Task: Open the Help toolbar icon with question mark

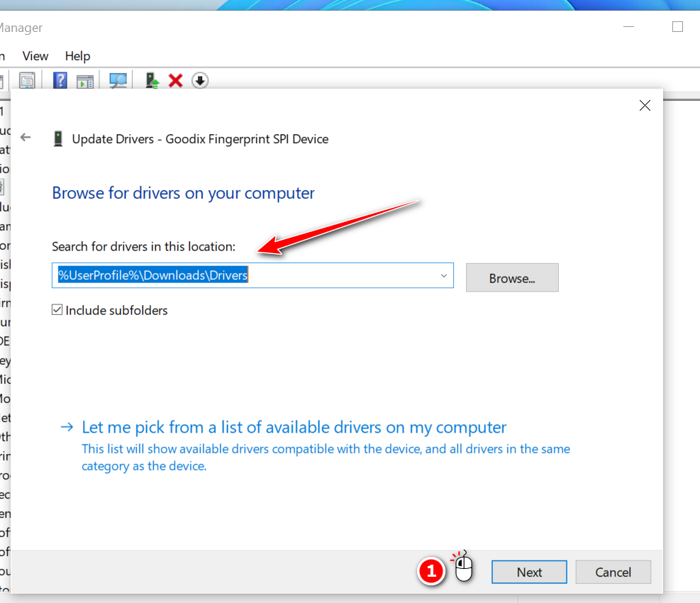Action: [x=60, y=81]
